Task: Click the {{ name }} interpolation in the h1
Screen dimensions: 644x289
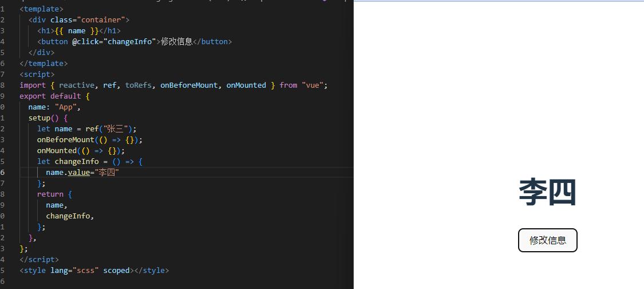Action: 77,30
